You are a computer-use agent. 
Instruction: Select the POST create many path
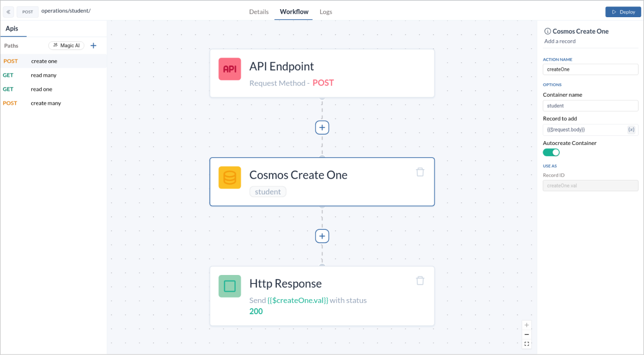pos(53,103)
